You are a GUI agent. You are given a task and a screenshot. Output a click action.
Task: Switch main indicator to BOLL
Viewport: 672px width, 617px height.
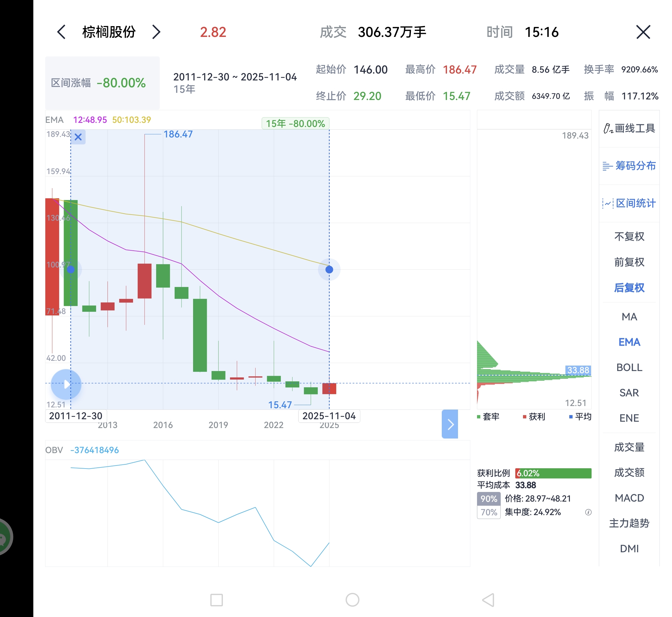coord(629,367)
